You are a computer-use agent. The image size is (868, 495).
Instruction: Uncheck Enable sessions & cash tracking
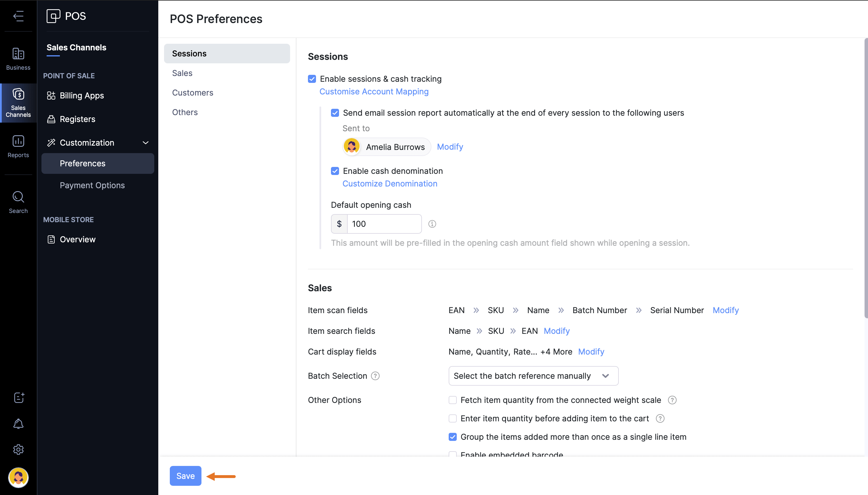(312, 79)
